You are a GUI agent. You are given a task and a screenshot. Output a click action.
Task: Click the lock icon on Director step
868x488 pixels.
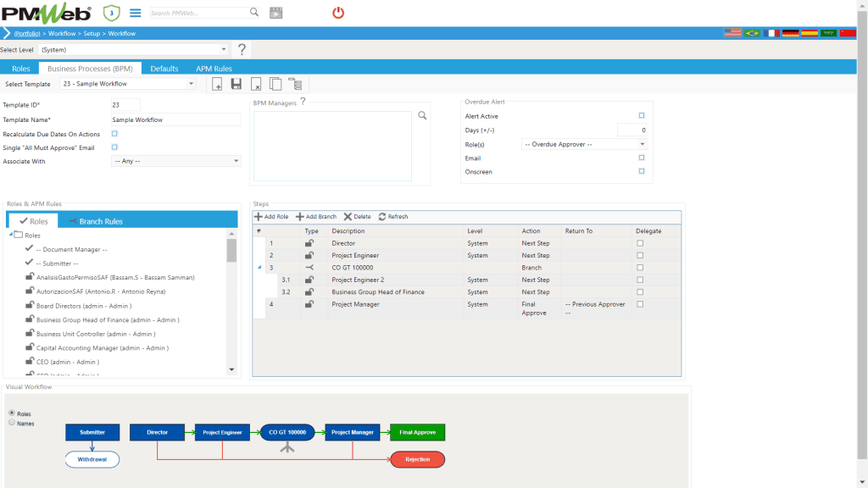pos(309,243)
